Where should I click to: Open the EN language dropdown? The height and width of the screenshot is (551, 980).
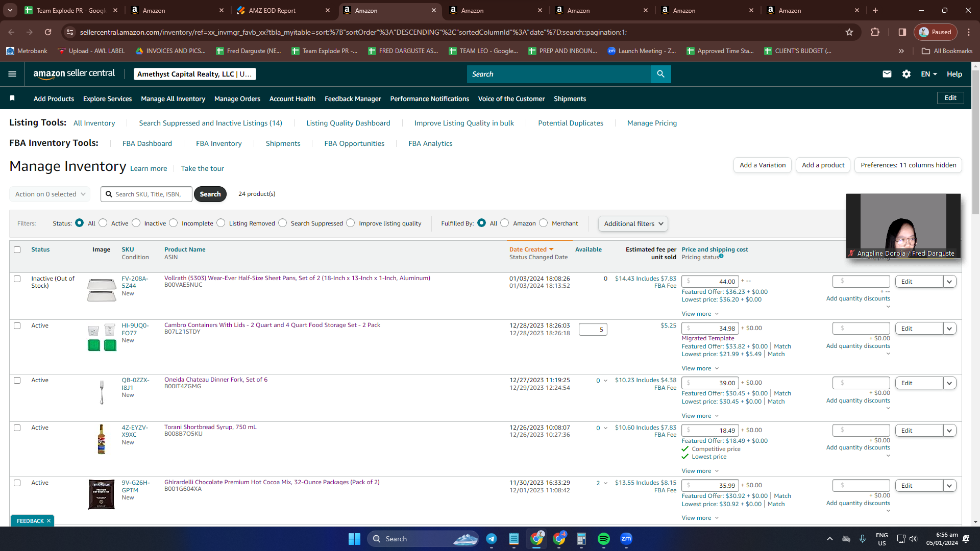coord(929,74)
